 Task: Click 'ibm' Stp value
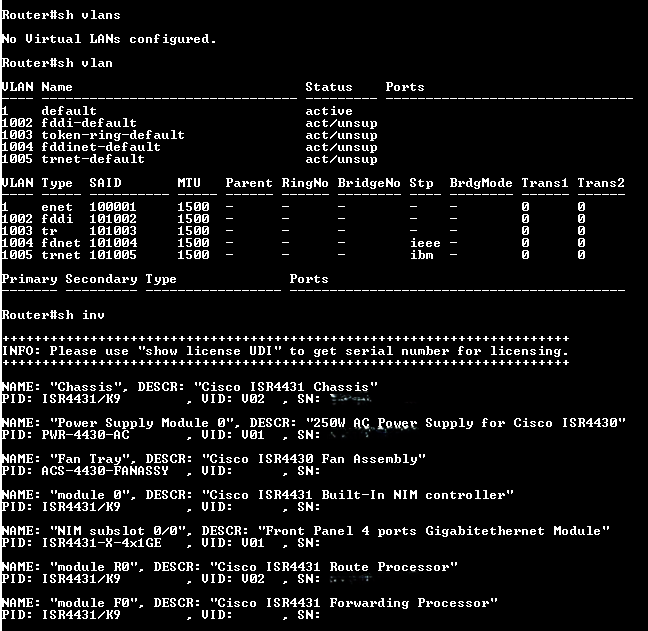click(421, 255)
